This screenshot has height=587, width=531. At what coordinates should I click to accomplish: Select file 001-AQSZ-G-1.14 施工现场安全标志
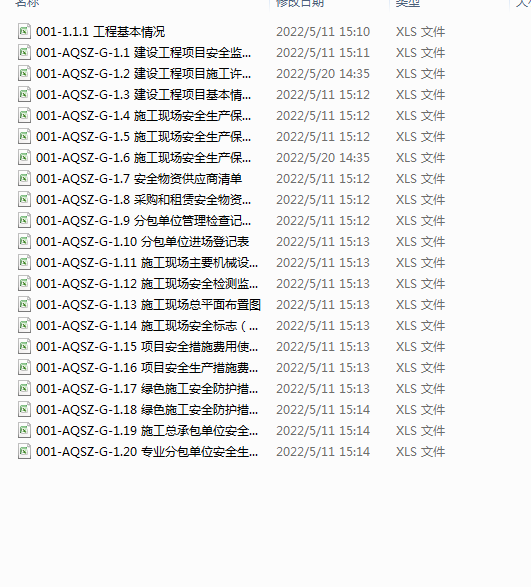coord(147,326)
